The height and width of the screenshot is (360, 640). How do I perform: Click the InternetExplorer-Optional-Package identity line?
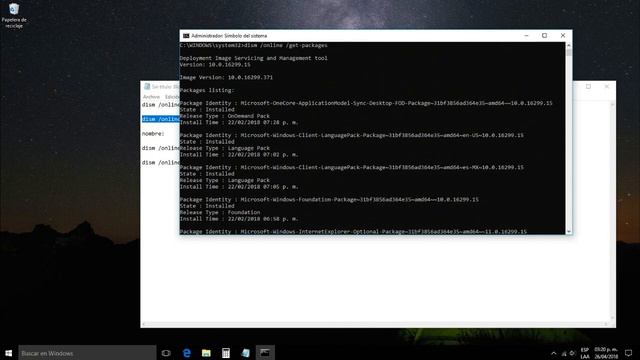(353, 231)
